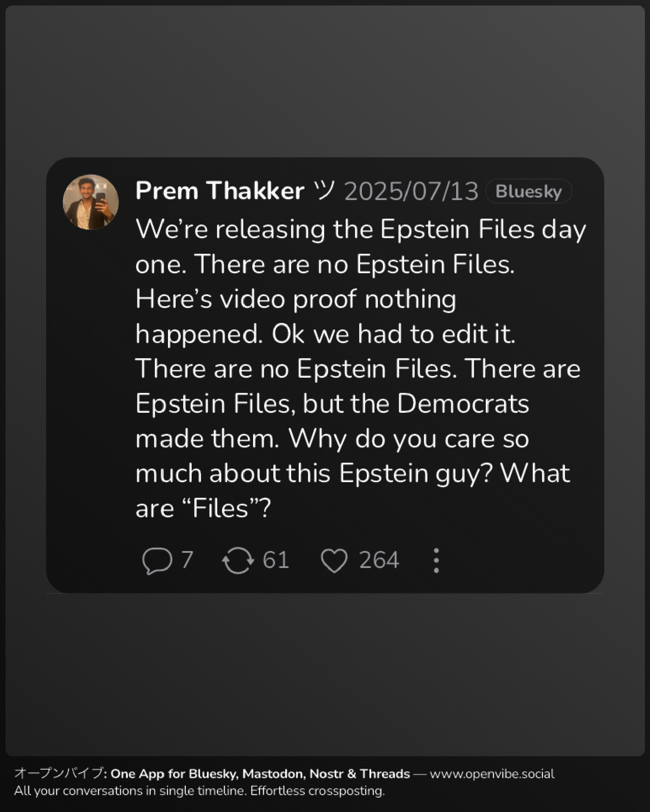Open the Prem Thakker author name
The width and height of the screenshot is (650, 812).
click(x=220, y=191)
